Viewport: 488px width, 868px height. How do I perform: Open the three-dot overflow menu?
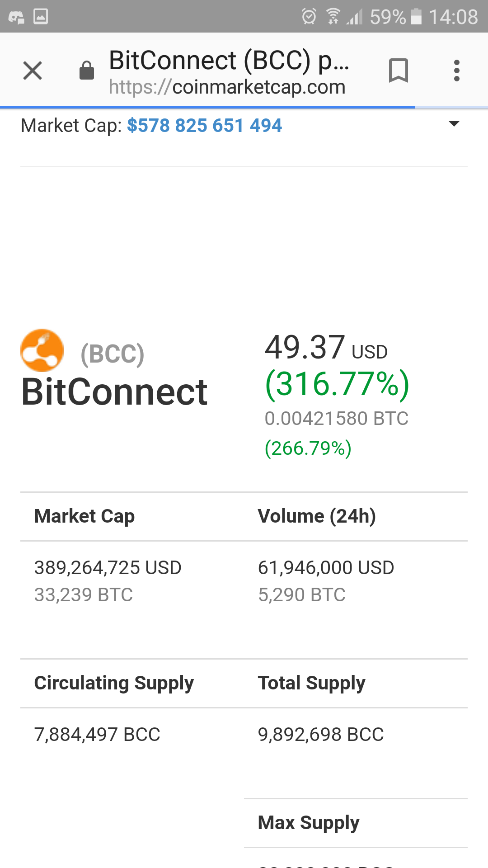click(457, 71)
